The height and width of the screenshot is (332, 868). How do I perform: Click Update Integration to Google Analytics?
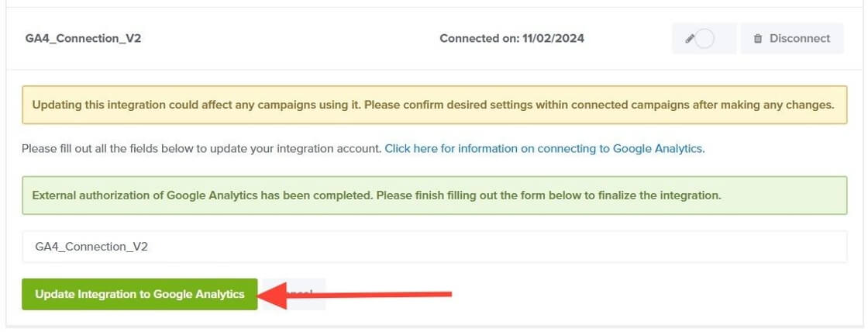[139, 294]
